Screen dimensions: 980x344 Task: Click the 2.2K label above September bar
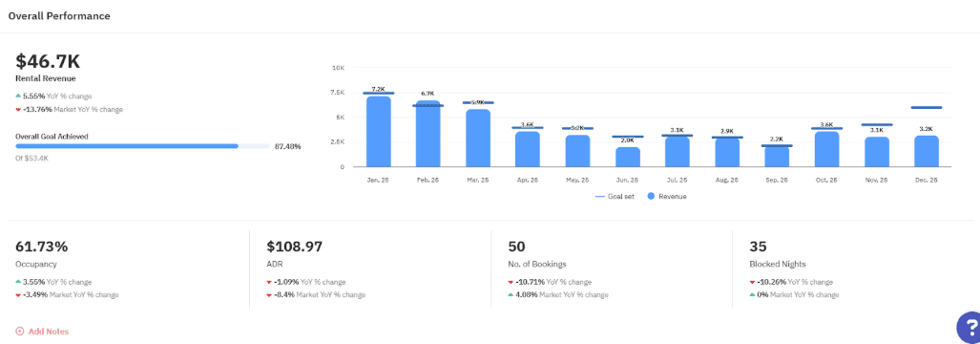(x=777, y=139)
